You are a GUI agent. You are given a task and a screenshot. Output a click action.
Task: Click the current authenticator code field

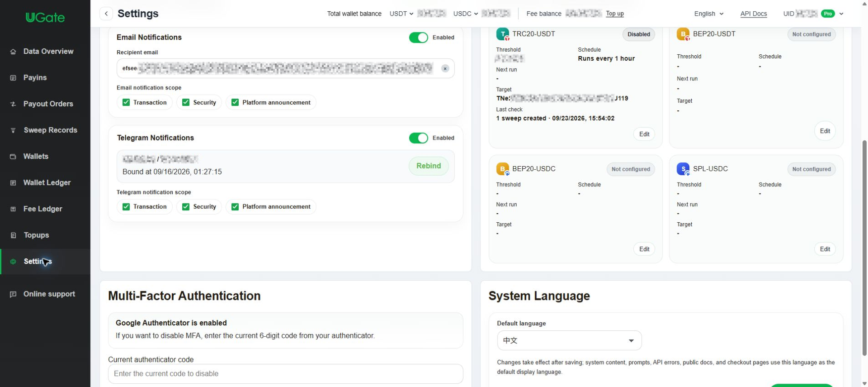(286, 374)
